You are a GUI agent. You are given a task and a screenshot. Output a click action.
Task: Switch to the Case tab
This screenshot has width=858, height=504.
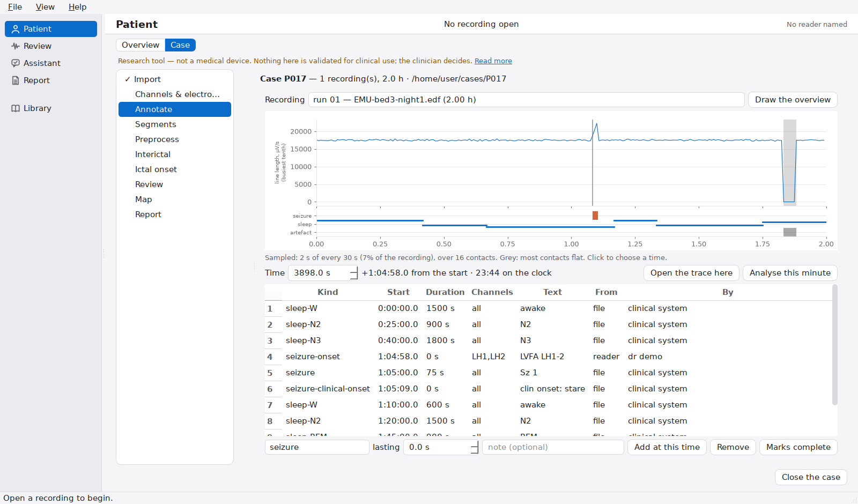(180, 45)
